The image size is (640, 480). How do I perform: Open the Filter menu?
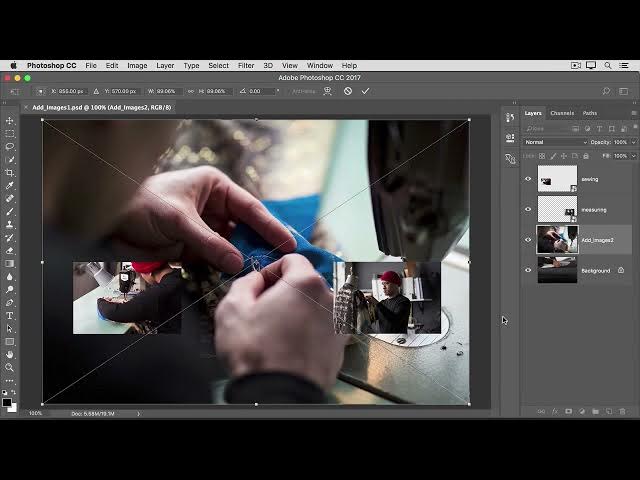tap(246, 65)
